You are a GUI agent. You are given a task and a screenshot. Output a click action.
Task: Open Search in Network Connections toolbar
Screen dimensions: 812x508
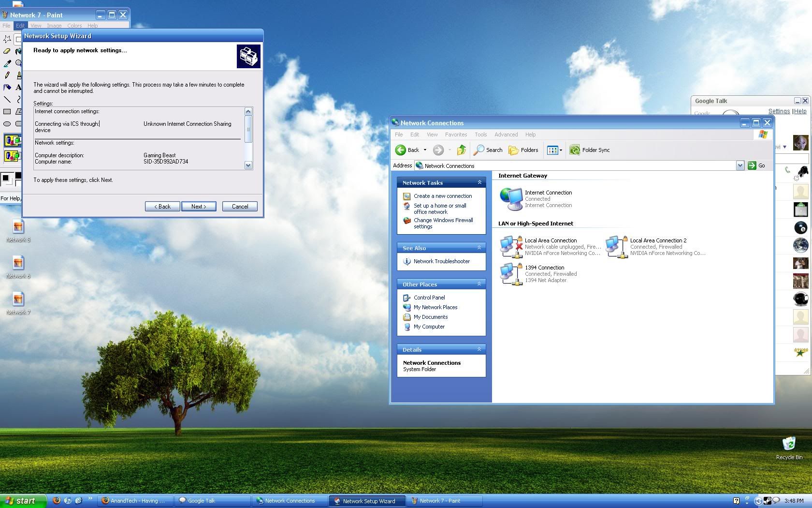(x=488, y=150)
